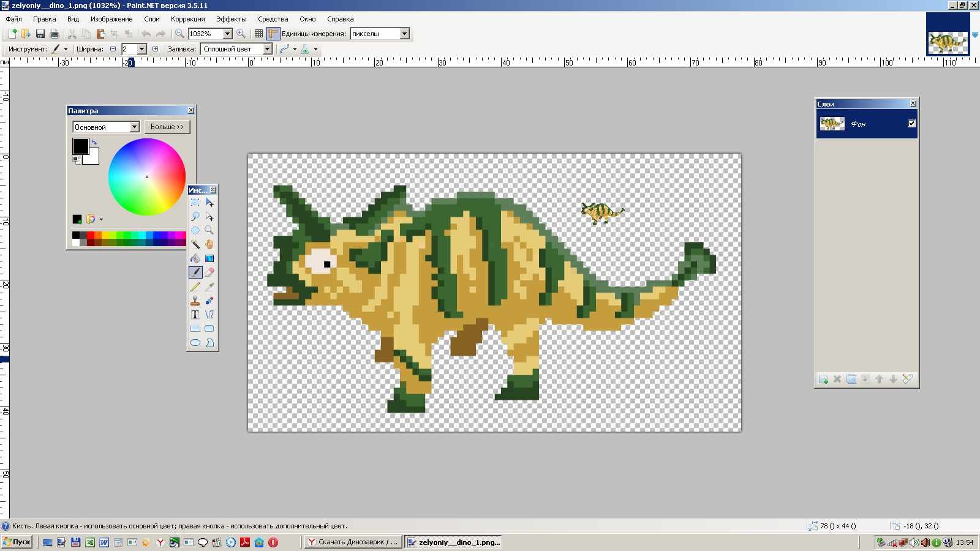This screenshot has width=980, height=551.
Task: Select the Paint Bucket tool
Action: click(195, 258)
